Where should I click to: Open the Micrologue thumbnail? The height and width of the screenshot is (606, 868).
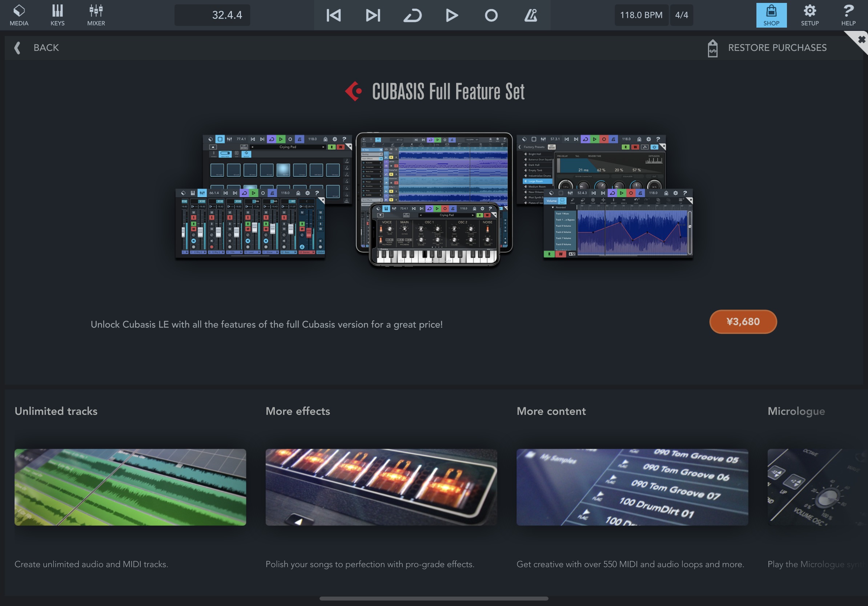click(818, 487)
